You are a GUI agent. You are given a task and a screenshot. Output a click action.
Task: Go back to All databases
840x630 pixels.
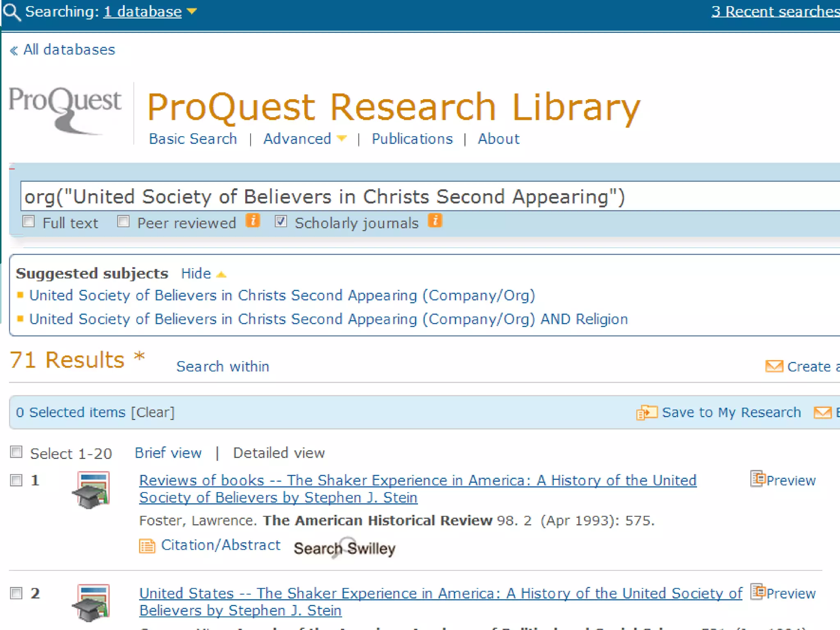(x=63, y=50)
